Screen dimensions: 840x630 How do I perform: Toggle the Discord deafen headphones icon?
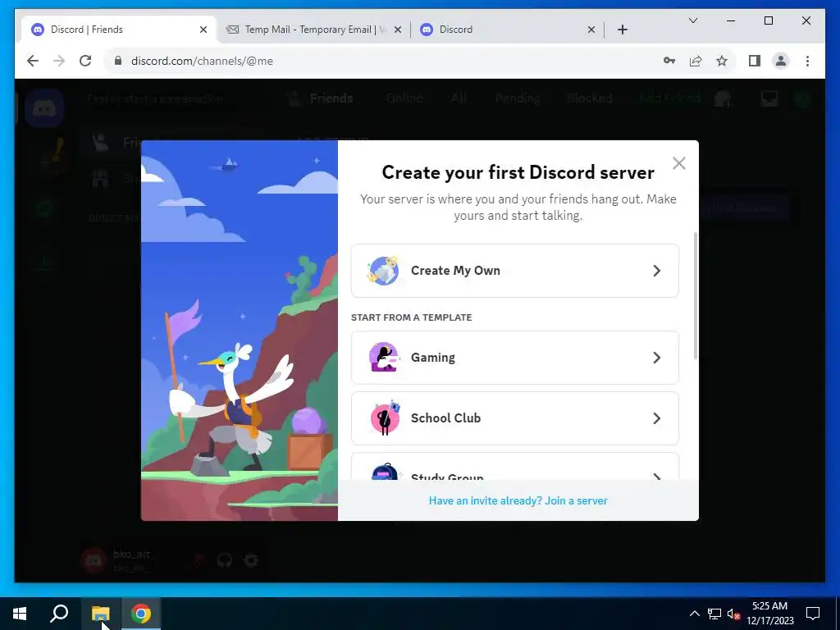(x=225, y=560)
